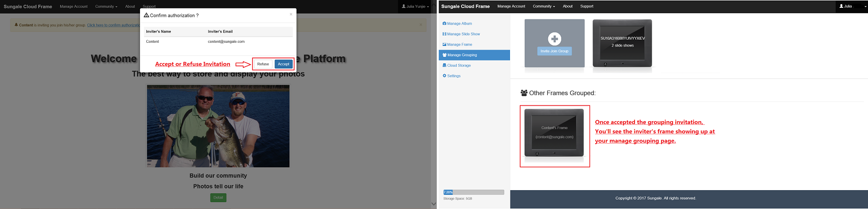Dismiss the invitation alert banner in left window
This screenshot has height=209, width=868.
421,25
